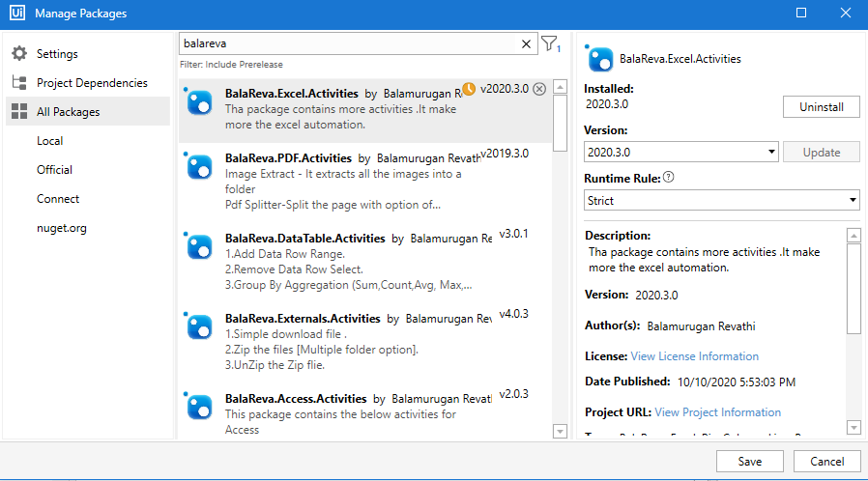Click the UiPath logo in title bar

tap(17, 13)
